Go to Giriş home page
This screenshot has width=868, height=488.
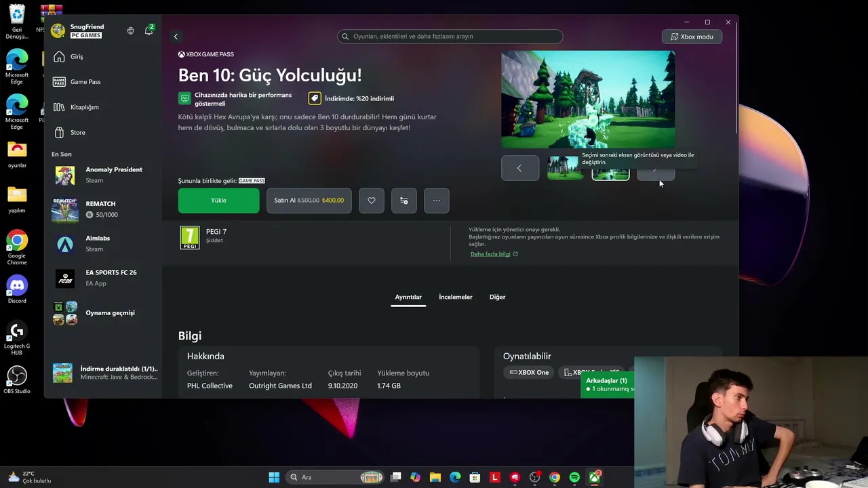click(103, 57)
